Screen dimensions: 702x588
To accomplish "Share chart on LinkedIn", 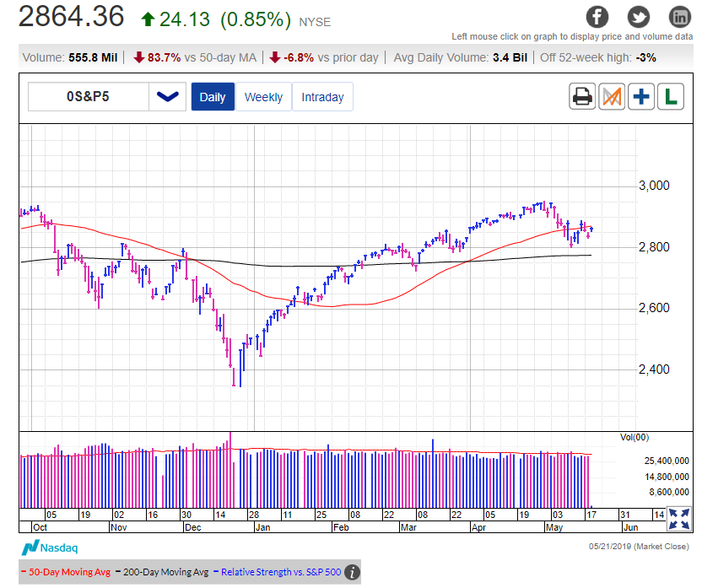I will 679,17.
